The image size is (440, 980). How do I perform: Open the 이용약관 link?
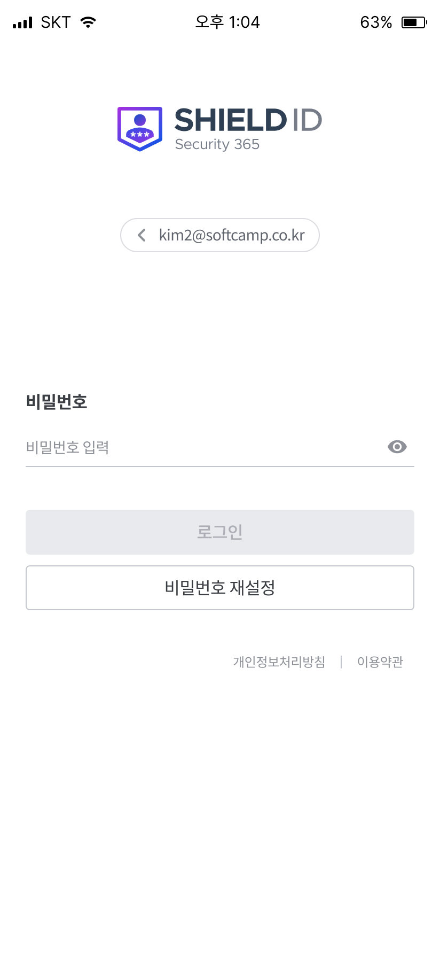point(380,662)
